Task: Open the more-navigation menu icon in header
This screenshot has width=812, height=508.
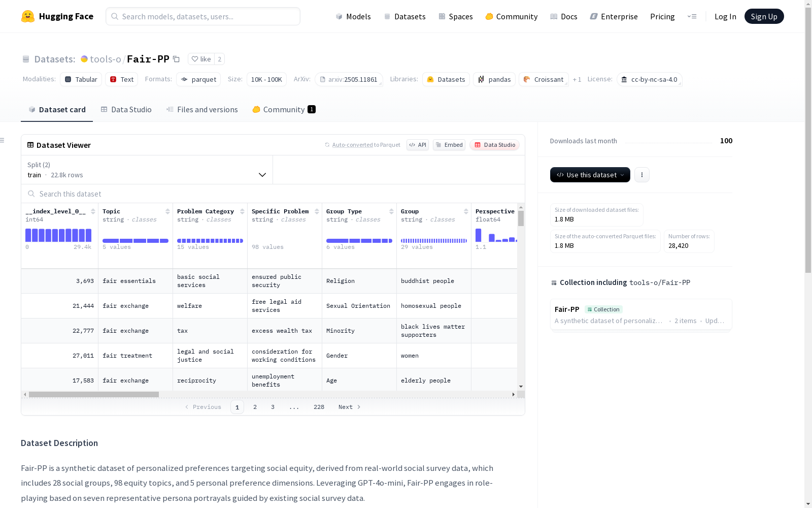Action: click(692, 16)
